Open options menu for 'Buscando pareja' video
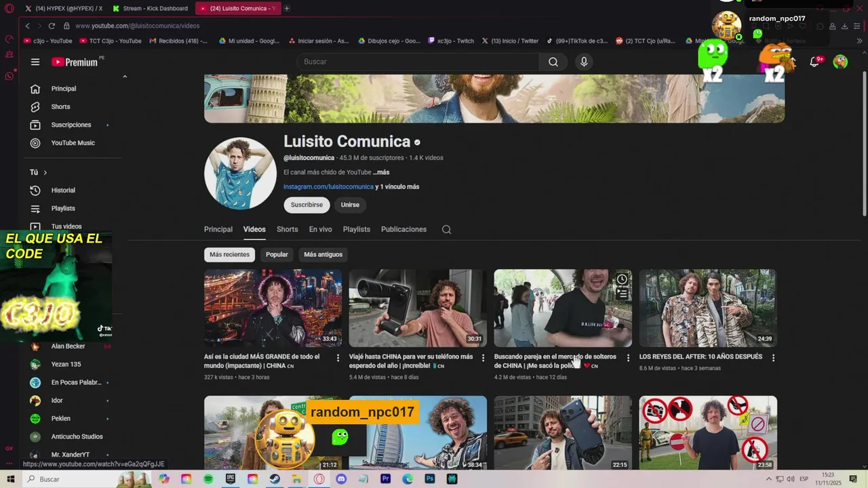Screen dimensions: 868x488 point(628,357)
